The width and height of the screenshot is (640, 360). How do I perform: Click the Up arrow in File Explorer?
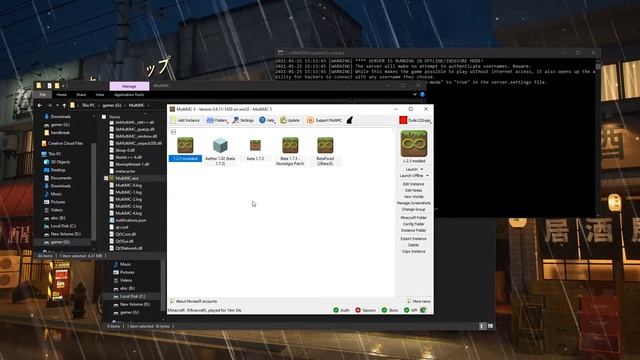[x=64, y=105]
